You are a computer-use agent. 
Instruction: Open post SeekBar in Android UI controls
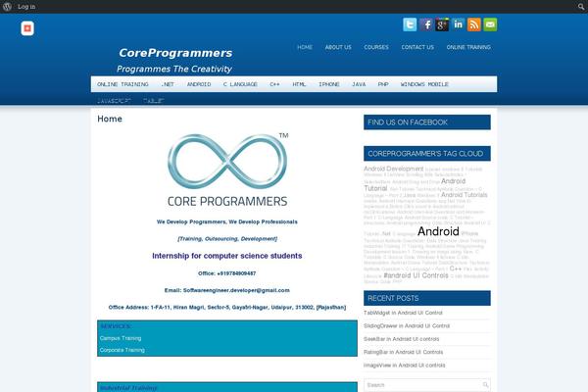(401, 339)
